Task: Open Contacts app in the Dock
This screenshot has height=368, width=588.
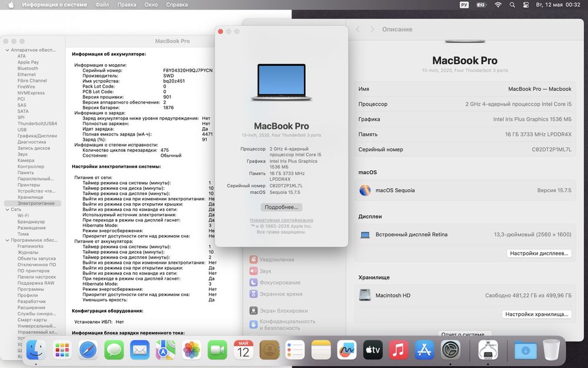Action: (x=269, y=350)
